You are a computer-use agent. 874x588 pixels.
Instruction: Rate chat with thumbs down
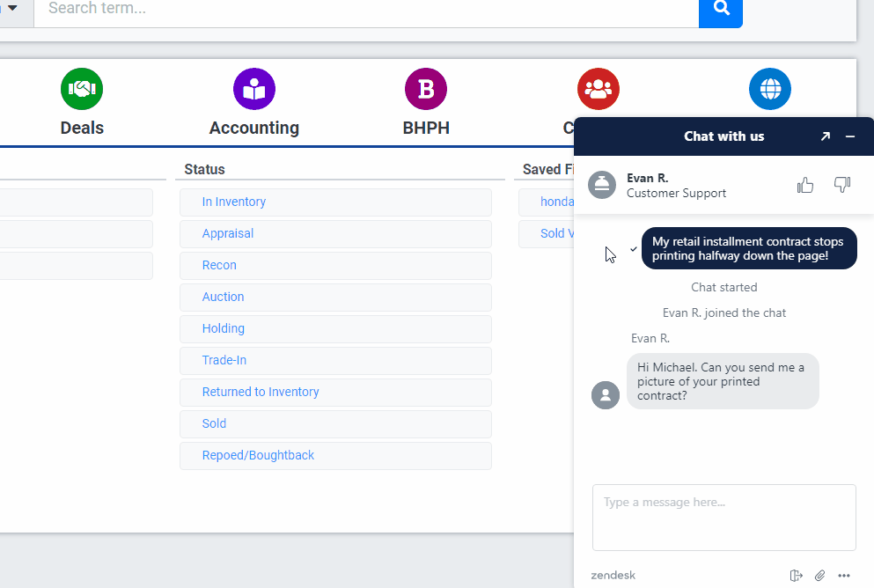842,185
